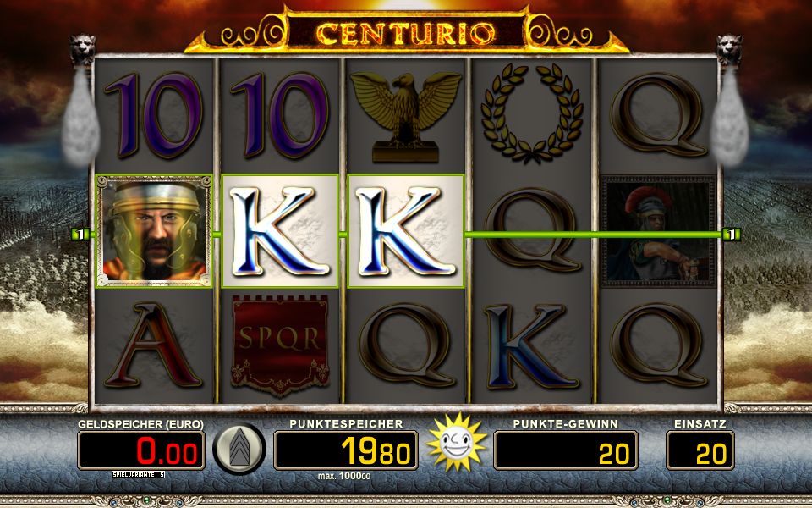Click the golden eagle symbol
The width and height of the screenshot is (812, 508).
tap(406, 117)
